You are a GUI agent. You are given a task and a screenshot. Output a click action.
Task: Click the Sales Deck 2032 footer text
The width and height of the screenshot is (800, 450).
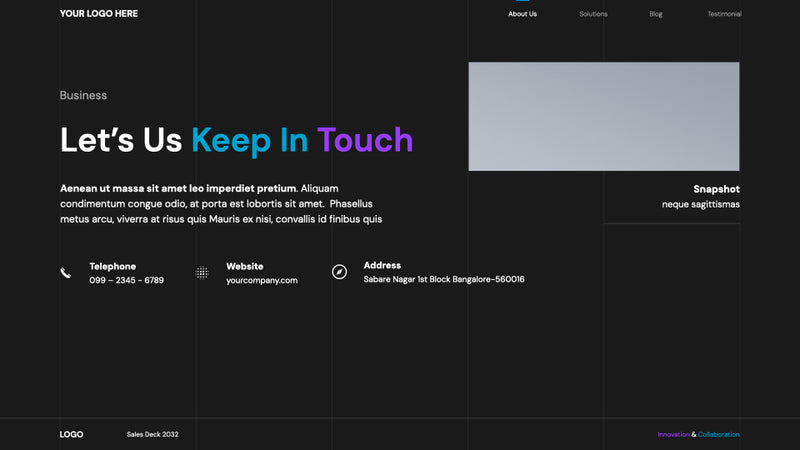(x=153, y=434)
